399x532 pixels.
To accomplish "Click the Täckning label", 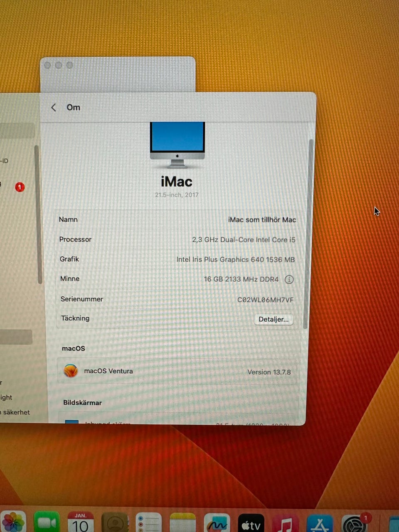I will coord(75,318).
